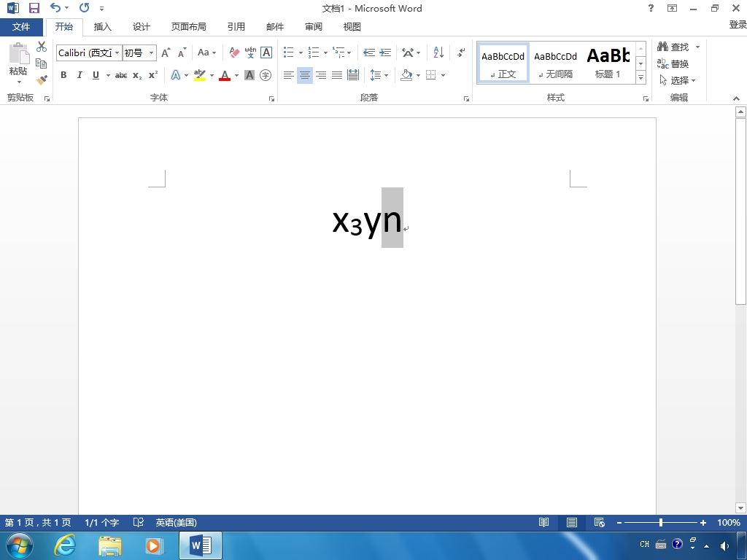Click 替换 (Replace) button
Viewport: 747px width, 560px height.
pos(673,63)
